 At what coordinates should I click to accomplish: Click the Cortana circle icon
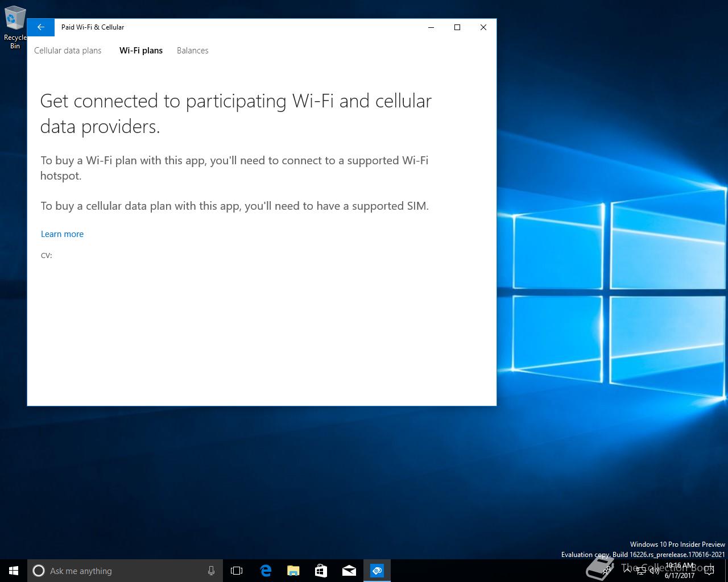[39, 571]
